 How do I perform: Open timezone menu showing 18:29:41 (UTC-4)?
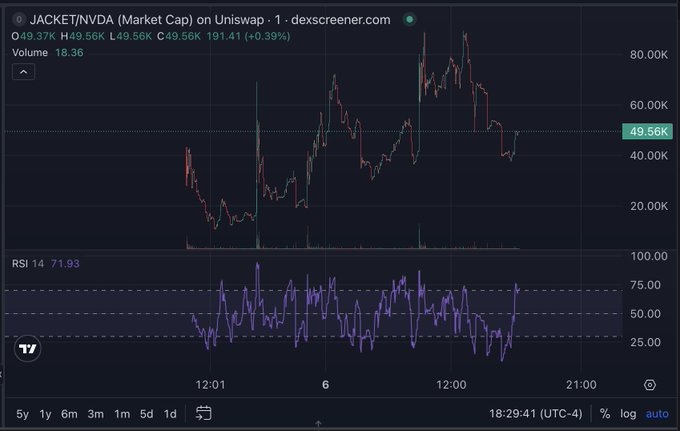coord(536,414)
